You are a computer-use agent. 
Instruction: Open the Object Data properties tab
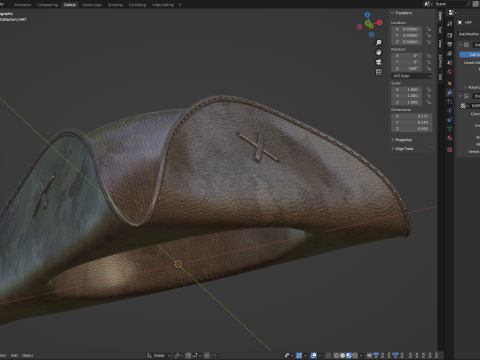(x=450, y=129)
